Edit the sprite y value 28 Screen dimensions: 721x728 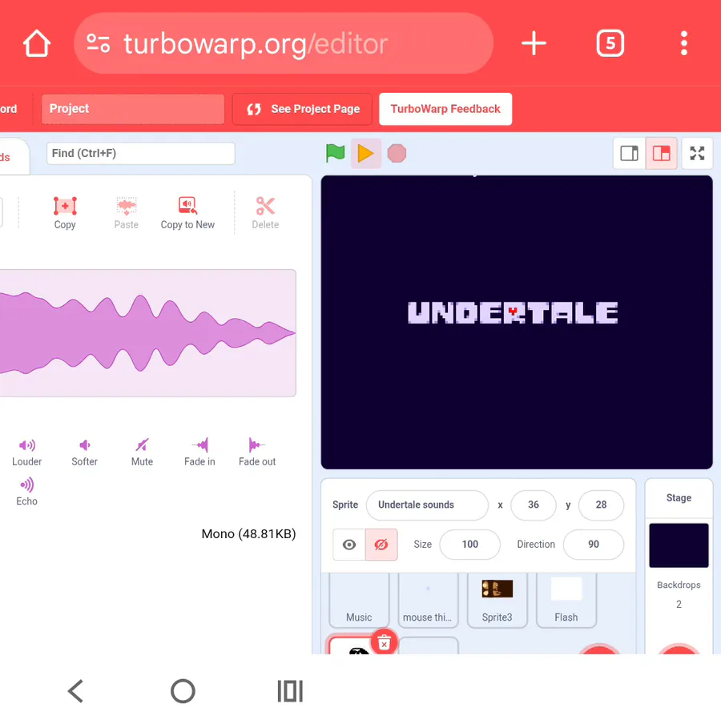601,505
